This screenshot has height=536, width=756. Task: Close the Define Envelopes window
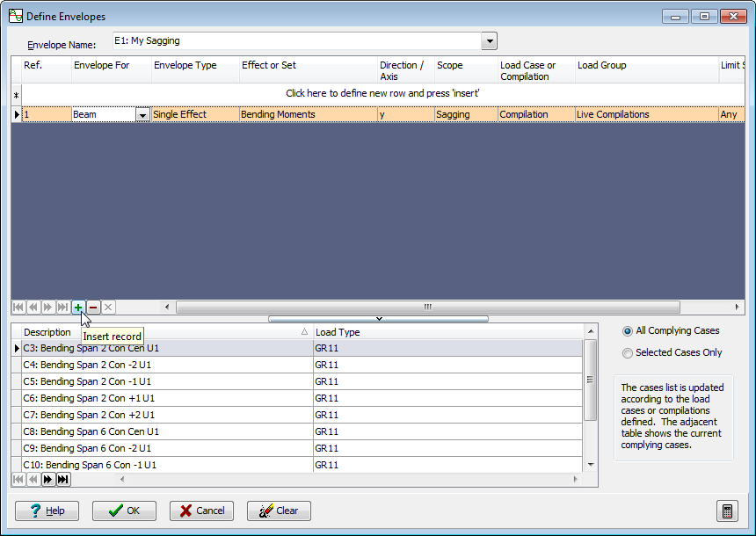click(x=733, y=17)
